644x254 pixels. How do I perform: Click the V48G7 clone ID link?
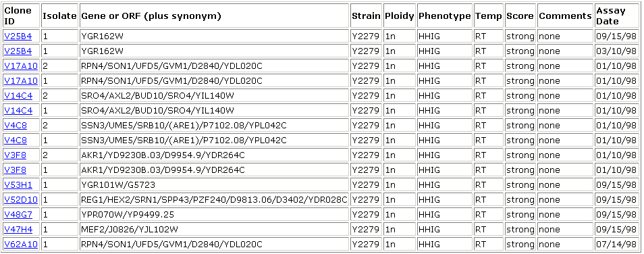pos(18,215)
